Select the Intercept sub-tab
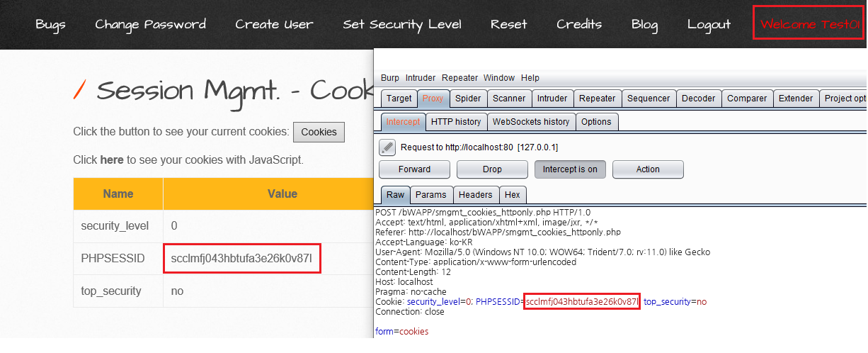Screen dimensions: 868x353 point(403,122)
